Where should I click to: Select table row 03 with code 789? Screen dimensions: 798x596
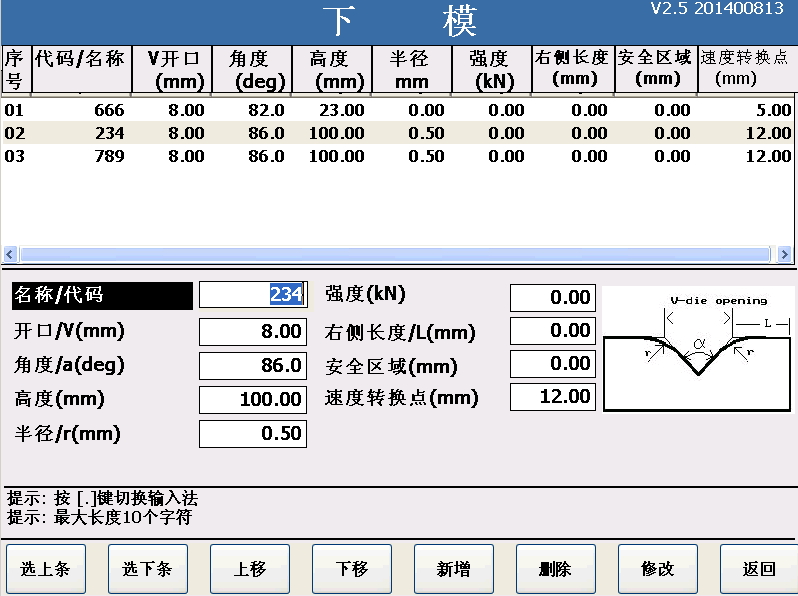pos(398,156)
